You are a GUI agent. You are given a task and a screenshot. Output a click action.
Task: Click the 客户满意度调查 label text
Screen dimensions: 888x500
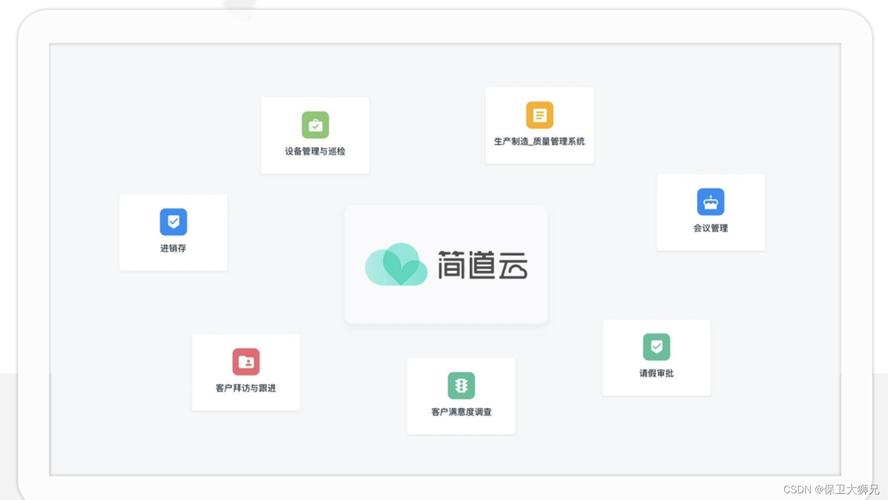[x=462, y=412]
